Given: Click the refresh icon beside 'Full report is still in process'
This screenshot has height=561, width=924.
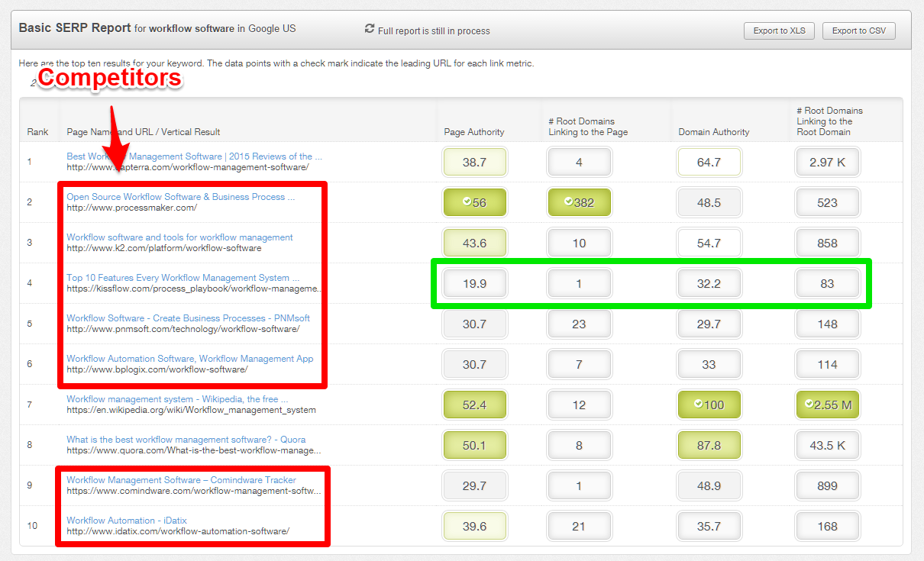Looking at the screenshot, I should point(370,29).
